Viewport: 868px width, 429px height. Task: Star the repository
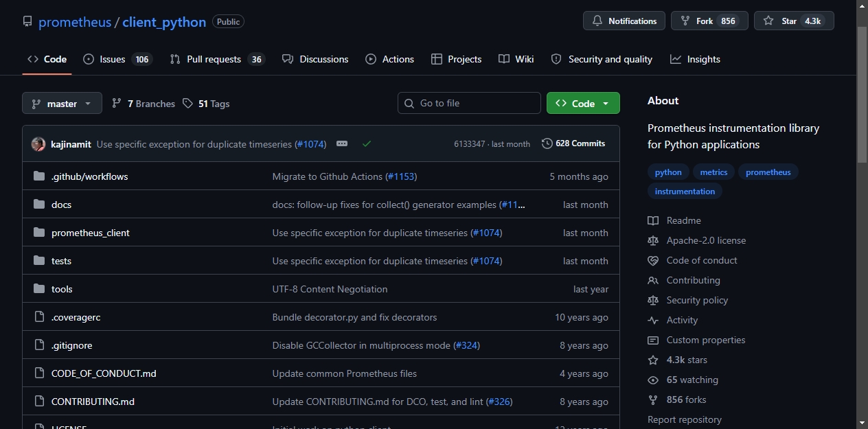(x=794, y=21)
